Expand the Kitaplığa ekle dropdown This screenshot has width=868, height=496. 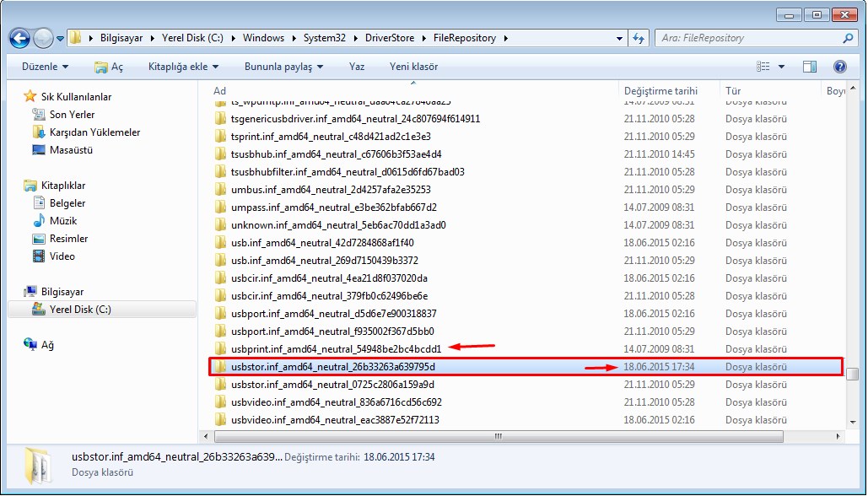point(183,67)
